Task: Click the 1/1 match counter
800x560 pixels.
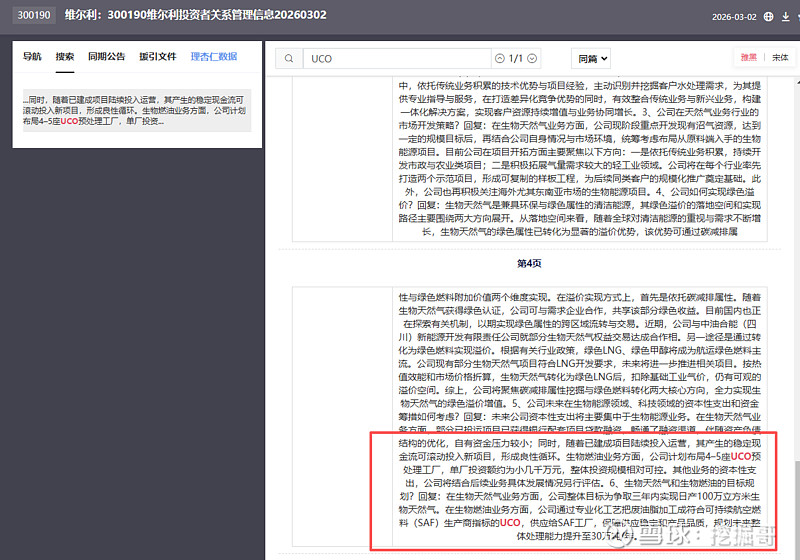Action: point(516,59)
